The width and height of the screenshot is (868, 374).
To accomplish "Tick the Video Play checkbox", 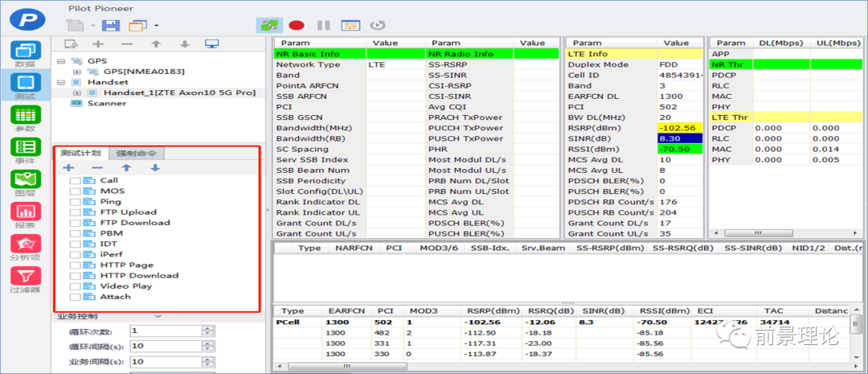I will tap(76, 286).
